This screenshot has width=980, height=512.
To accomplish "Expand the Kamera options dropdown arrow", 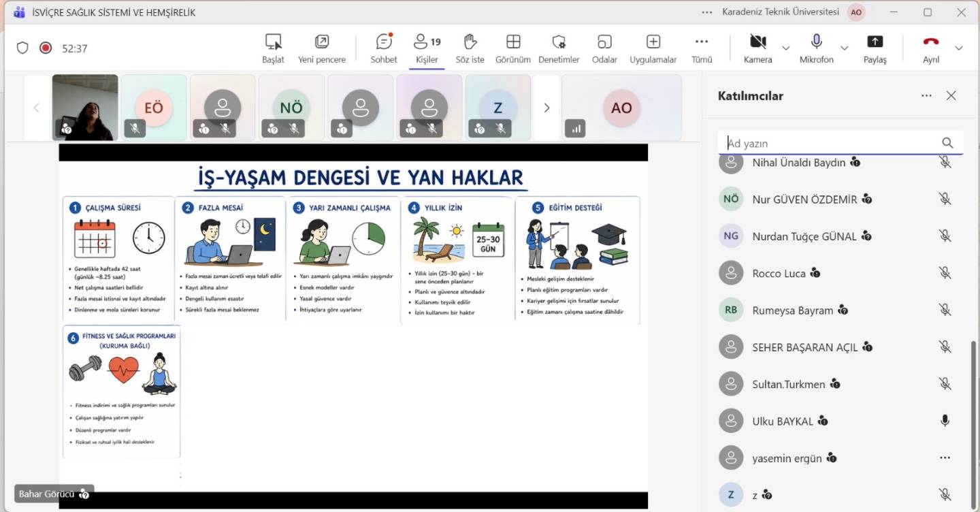I will click(785, 48).
